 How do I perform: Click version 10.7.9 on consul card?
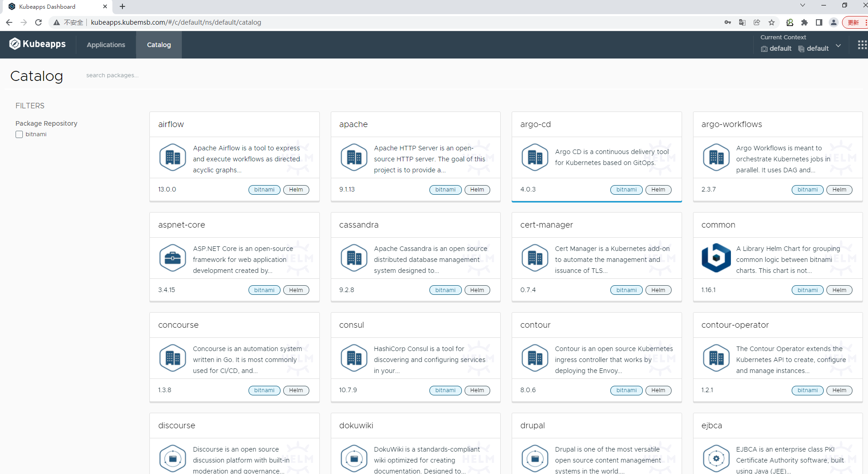[x=348, y=390]
